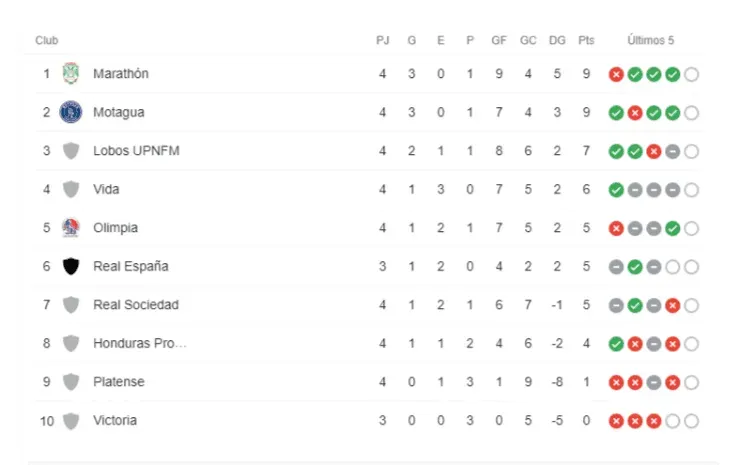Image resolution: width=740 pixels, height=465 pixels.
Task: Click the Vida shield icon
Action: [70, 189]
